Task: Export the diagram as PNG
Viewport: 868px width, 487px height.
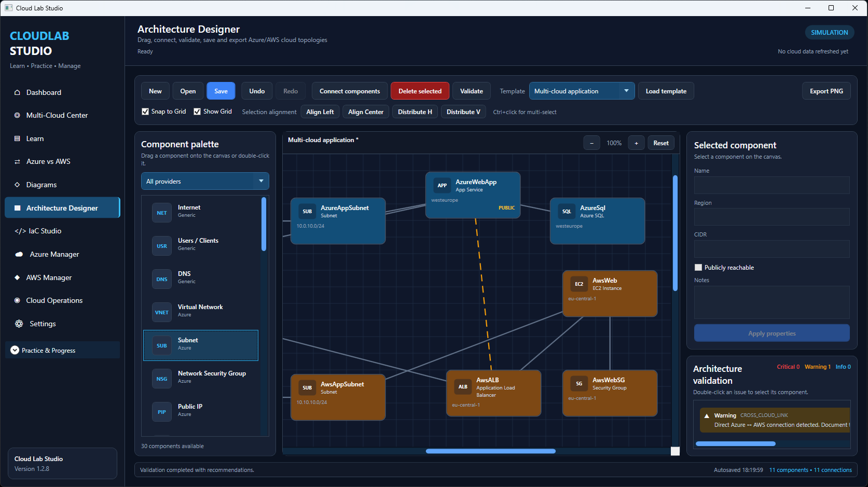Action: [826, 91]
